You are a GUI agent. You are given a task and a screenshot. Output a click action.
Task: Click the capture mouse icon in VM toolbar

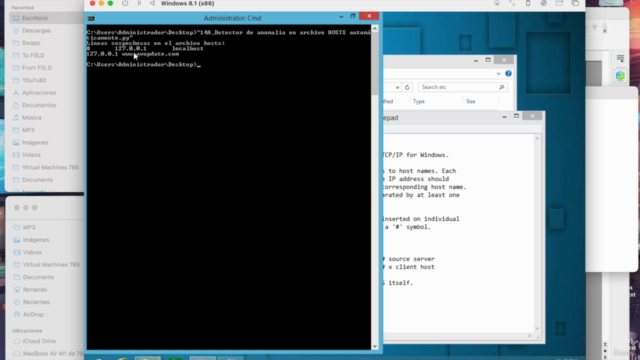[497, 3]
